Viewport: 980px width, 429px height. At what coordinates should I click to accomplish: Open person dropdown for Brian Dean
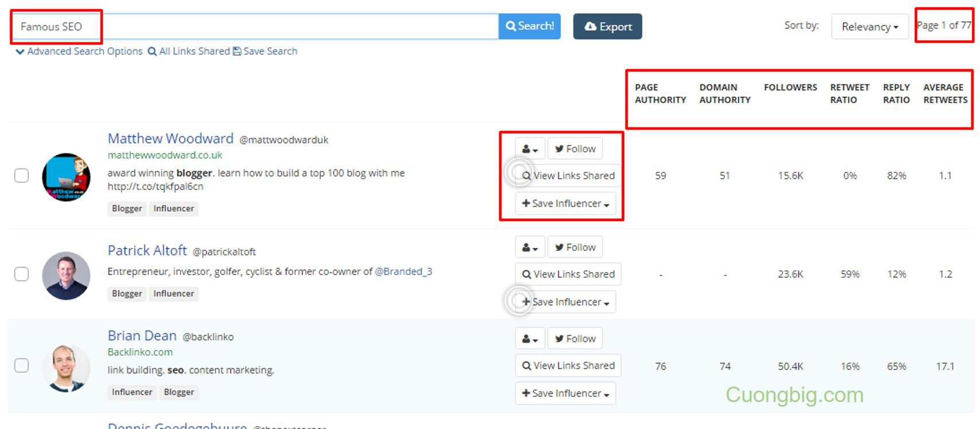[530, 339]
